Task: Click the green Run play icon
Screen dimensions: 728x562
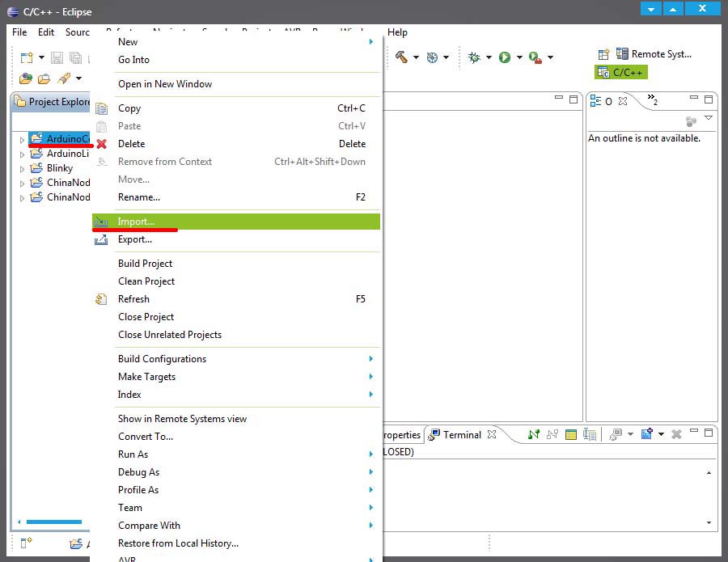Action: pos(505,57)
